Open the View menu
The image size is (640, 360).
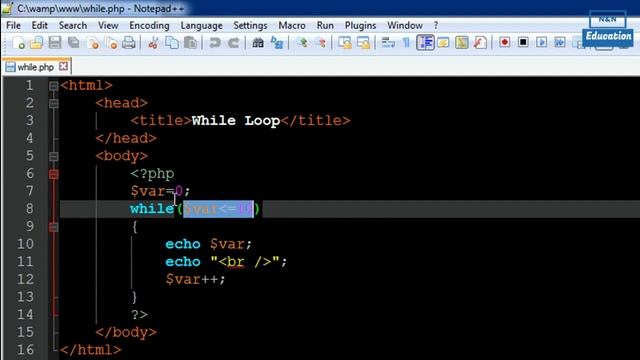(x=108, y=25)
